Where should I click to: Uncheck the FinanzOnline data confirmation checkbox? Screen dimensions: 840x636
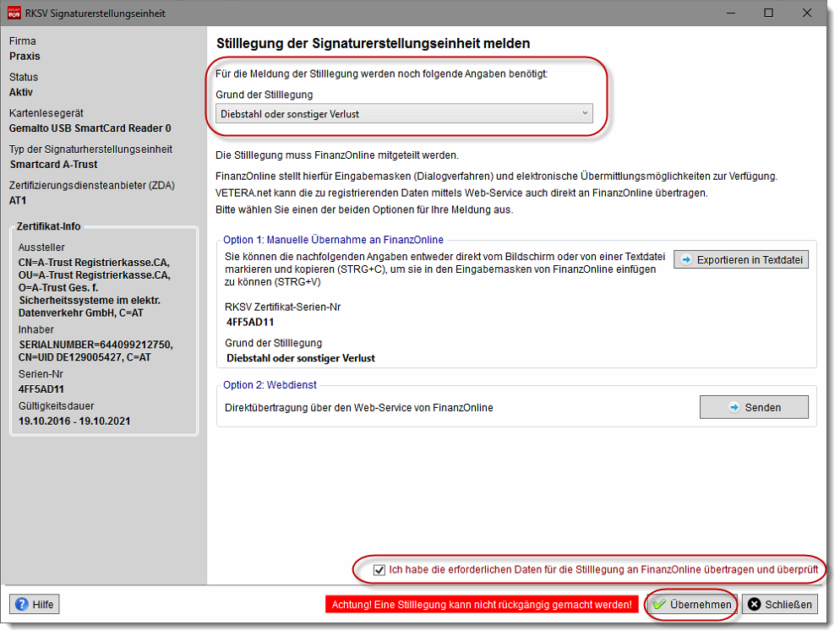[x=379, y=570]
